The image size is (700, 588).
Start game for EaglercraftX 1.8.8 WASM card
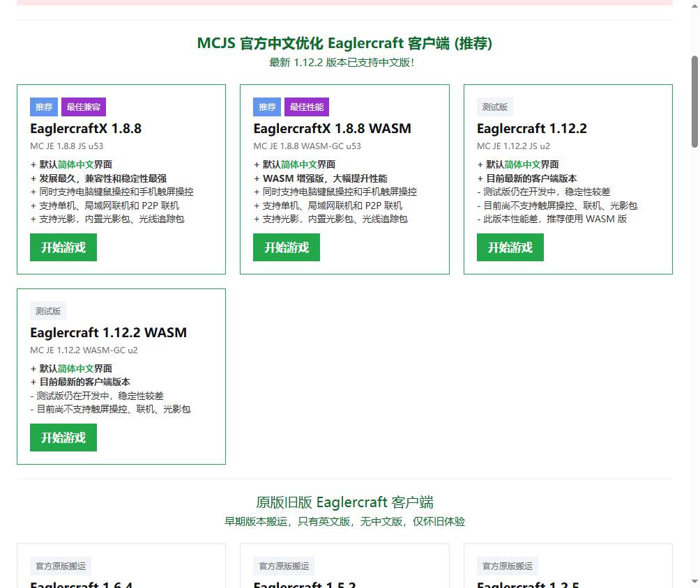pyautogui.click(x=287, y=247)
